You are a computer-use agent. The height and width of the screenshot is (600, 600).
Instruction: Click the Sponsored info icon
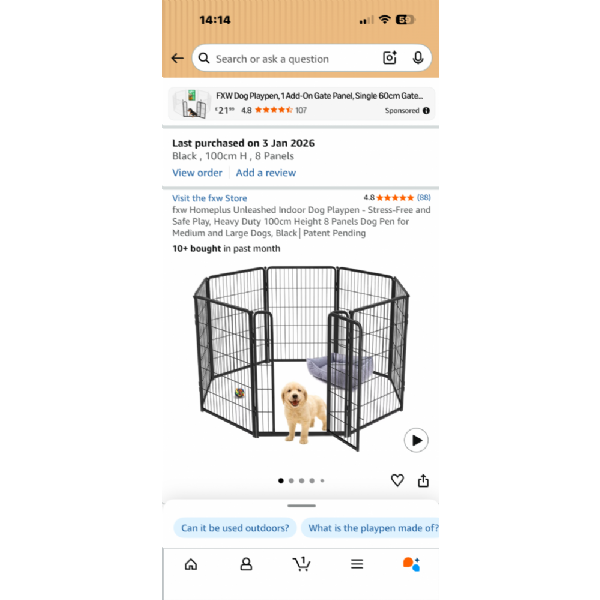[426, 111]
